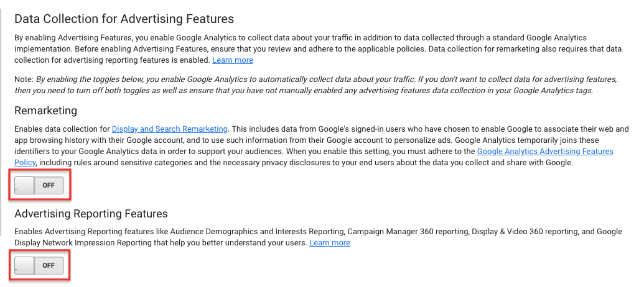Click the Advertising Reporting Features section heading

pyautogui.click(x=91, y=214)
